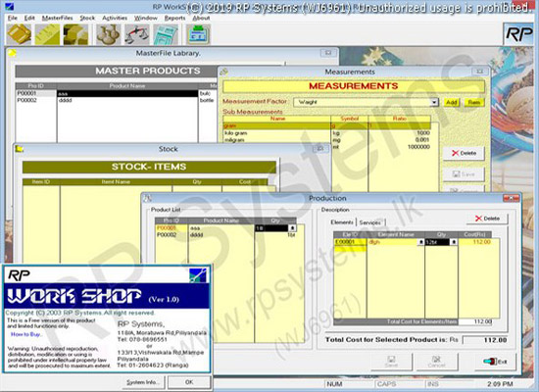Click the Save button in Production
The image size is (539, 392).
392,362
